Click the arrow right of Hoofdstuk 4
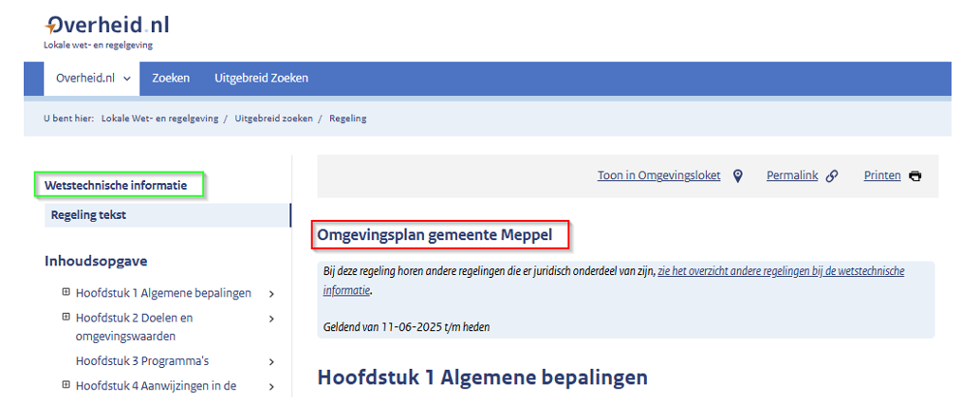980x420 pixels. point(272,386)
